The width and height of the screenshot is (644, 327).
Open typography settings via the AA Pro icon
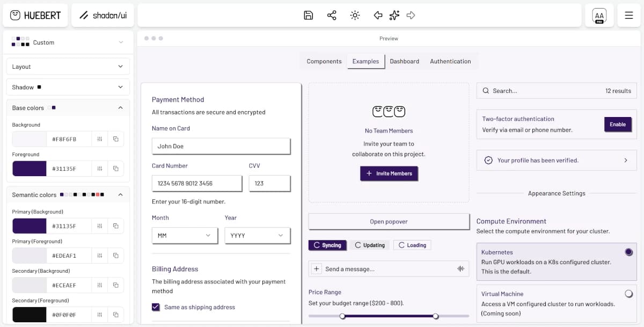(599, 15)
